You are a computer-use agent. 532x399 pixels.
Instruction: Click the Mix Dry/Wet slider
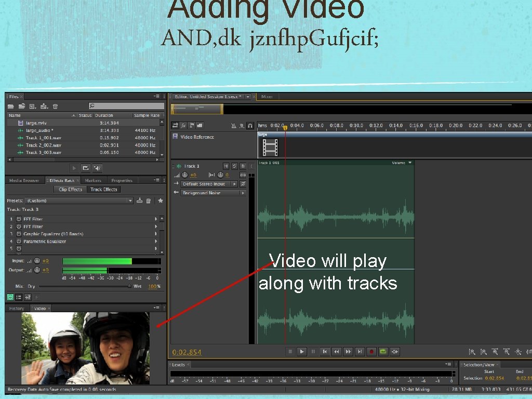(x=85, y=286)
